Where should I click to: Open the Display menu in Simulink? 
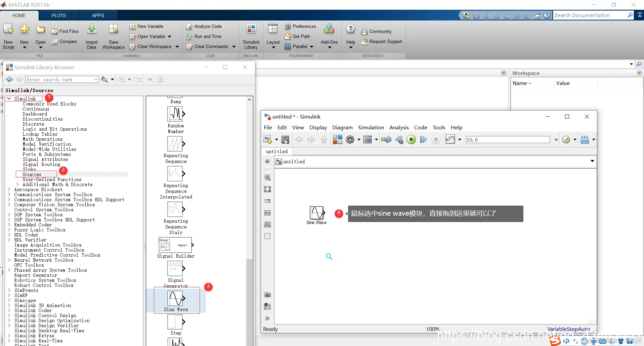click(318, 127)
